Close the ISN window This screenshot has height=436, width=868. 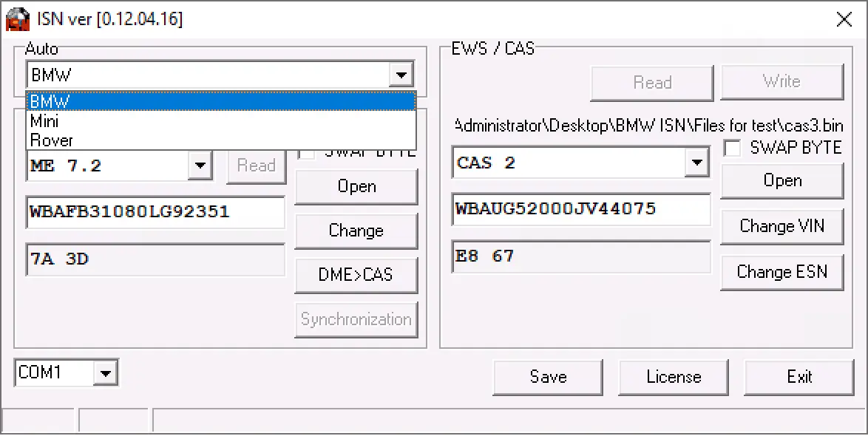844,20
